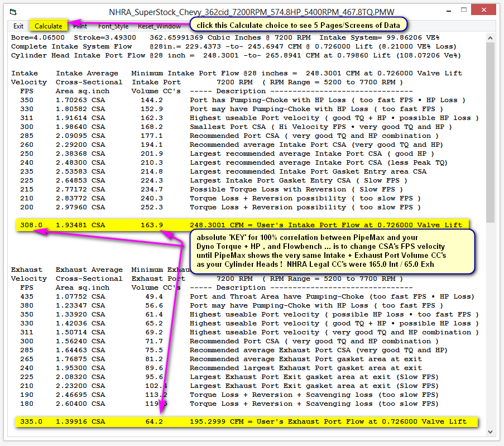Click the Reset_Window menu item
Viewport: 504px width, 446px height.
coord(159,26)
